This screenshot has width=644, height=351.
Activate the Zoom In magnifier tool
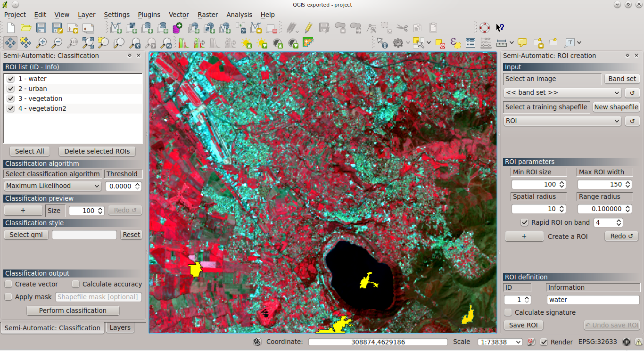42,42
